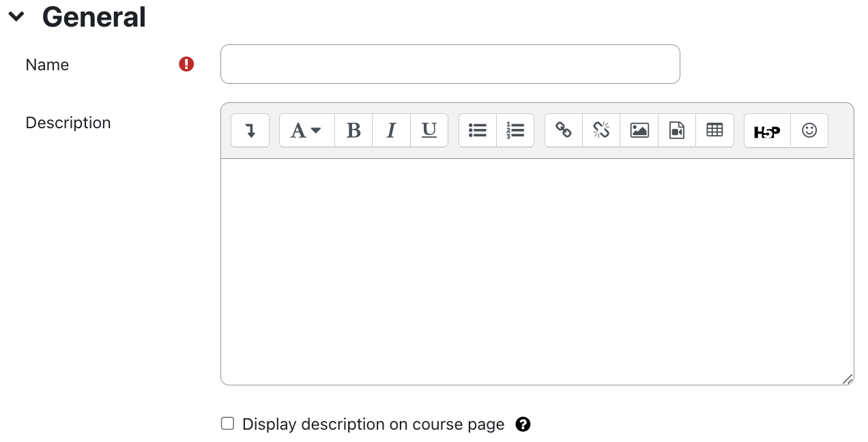The height and width of the screenshot is (442, 868).
Task: Toggle underline formatting in the editor
Action: 429,130
